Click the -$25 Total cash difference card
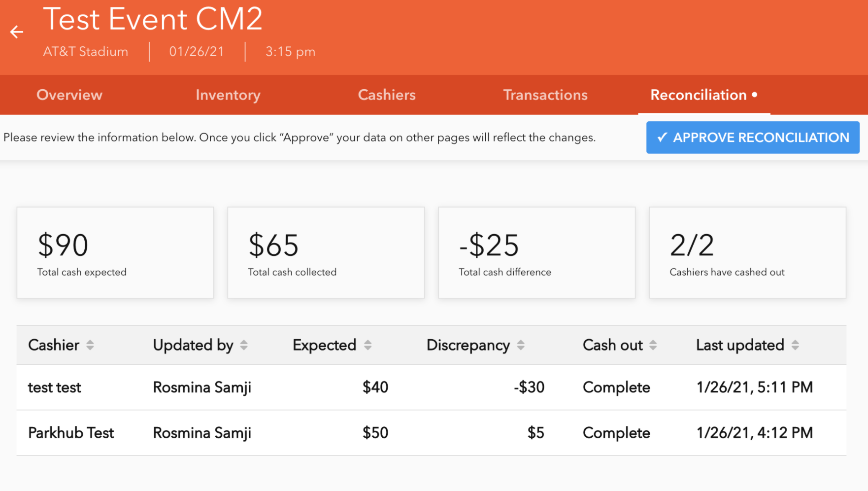 pos(537,252)
